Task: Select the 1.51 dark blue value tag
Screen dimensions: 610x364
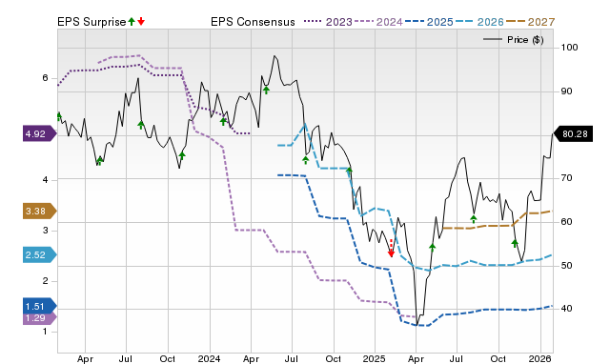Action: [40, 306]
